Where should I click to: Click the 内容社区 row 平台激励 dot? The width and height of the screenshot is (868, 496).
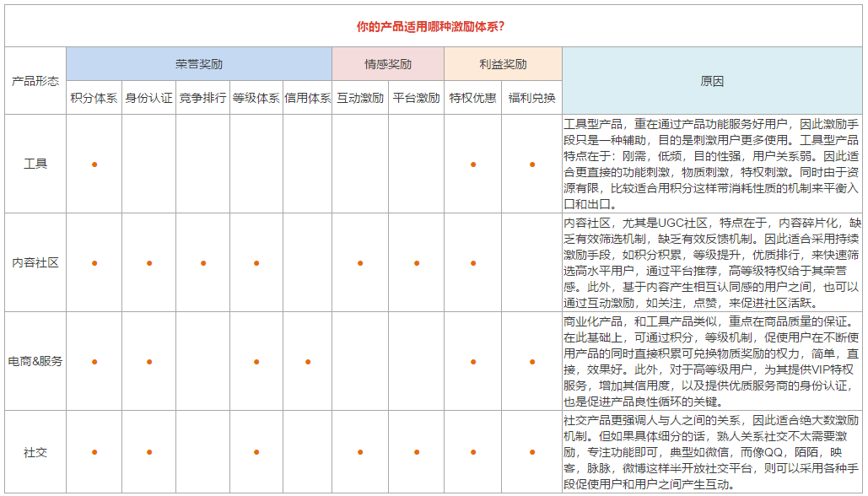(417, 263)
